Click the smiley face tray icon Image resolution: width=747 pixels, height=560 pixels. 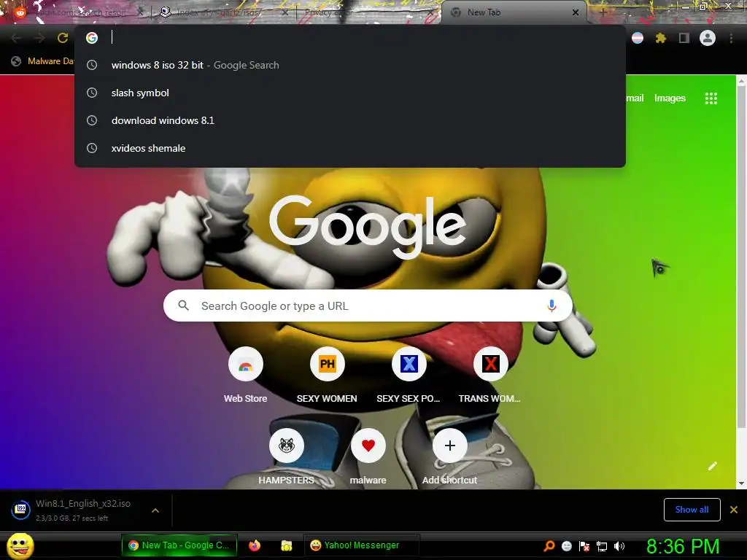[566, 546]
